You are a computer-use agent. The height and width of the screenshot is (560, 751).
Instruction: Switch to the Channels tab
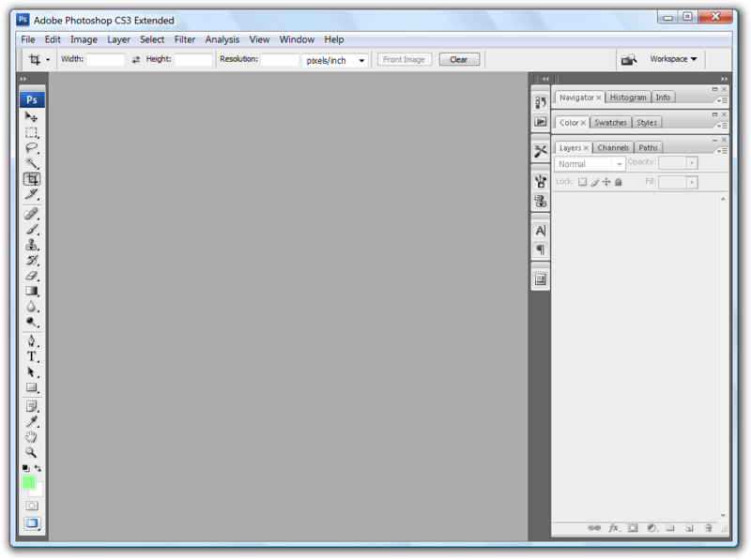click(613, 148)
